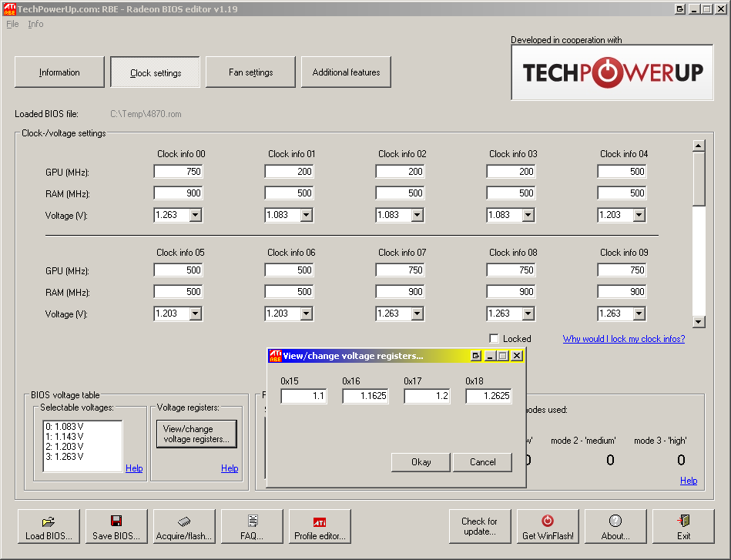Click Clock info 07 RAM MHz field
Image resolution: width=731 pixels, height=560 pixels.
point(400,292)
